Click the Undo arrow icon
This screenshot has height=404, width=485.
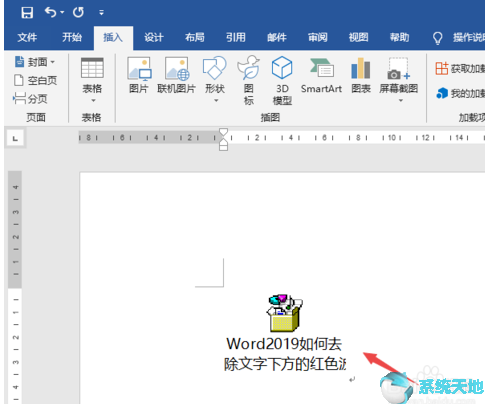pos(50,12)
